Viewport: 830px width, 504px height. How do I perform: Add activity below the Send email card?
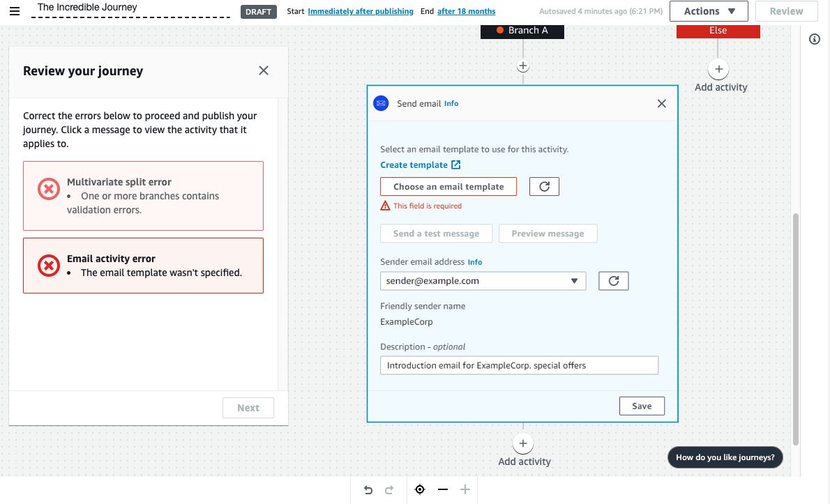[523, 444]
